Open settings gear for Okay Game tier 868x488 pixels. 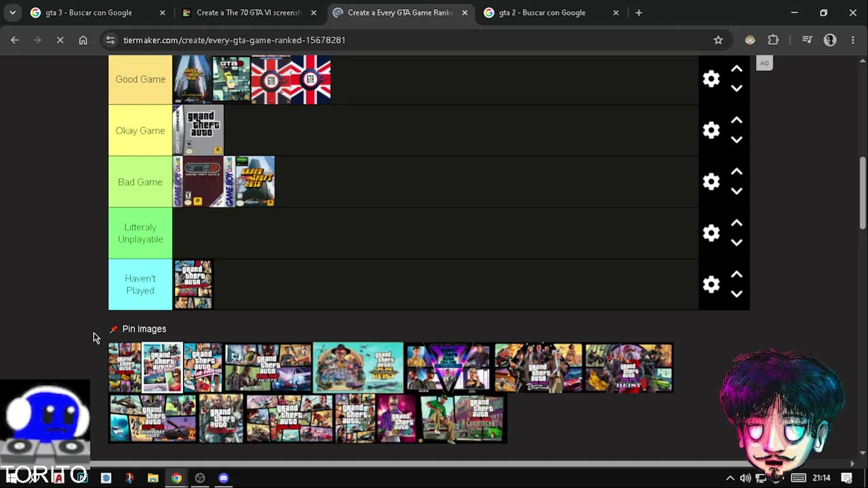click(x=711, y=130)
